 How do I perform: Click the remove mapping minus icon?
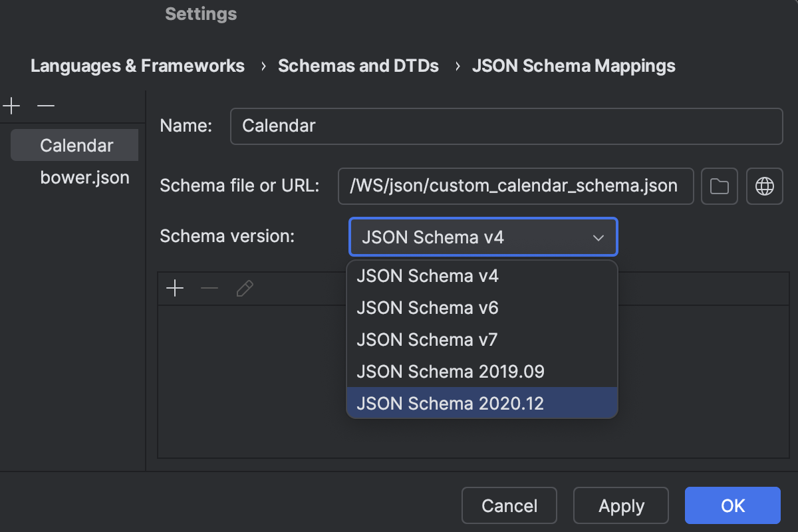click(209, 288)
